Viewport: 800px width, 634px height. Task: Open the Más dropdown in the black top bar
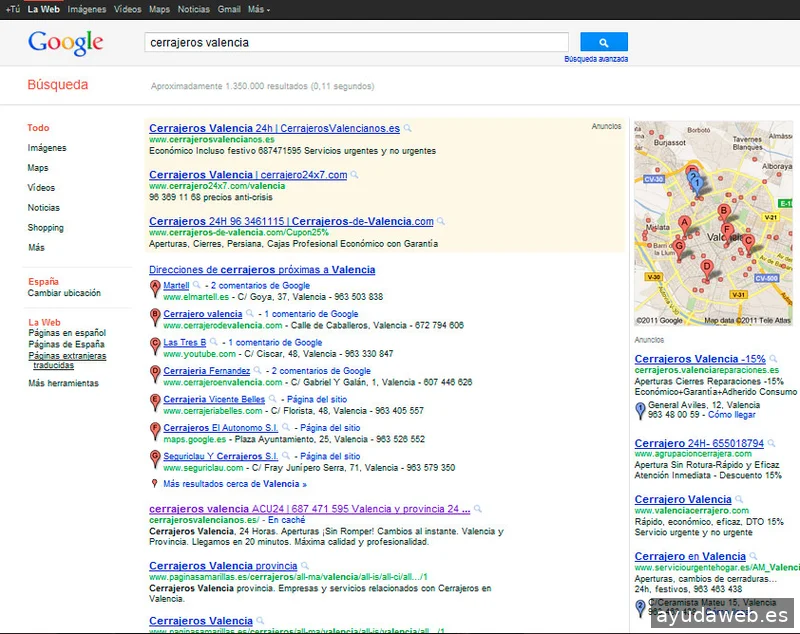pyautogui.click(x=256, y=8)
